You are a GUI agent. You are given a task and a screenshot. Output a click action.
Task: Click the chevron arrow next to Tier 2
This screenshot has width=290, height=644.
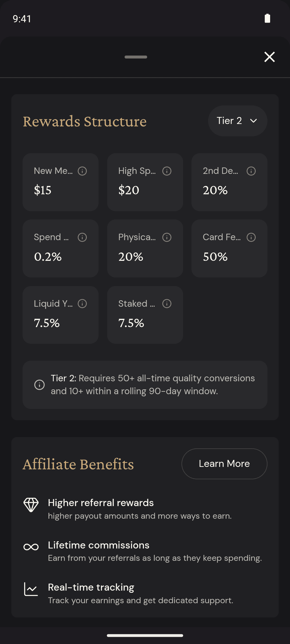[253, 121]
